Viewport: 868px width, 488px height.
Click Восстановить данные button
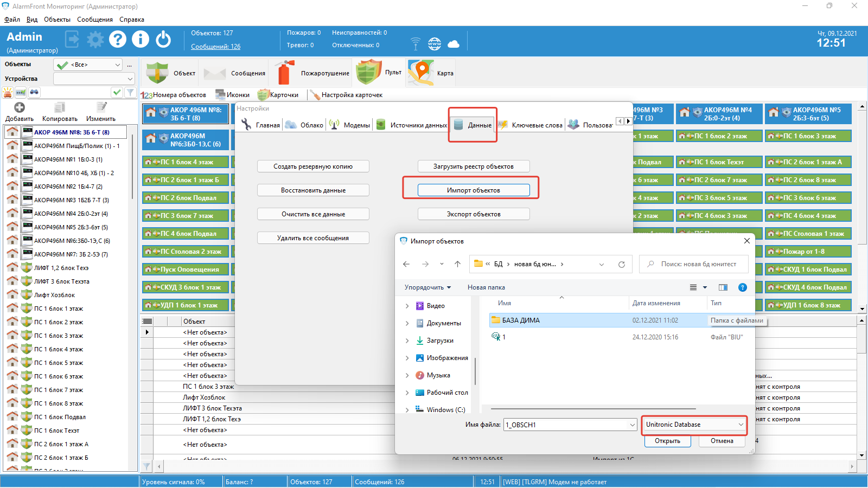pos(313,190)
